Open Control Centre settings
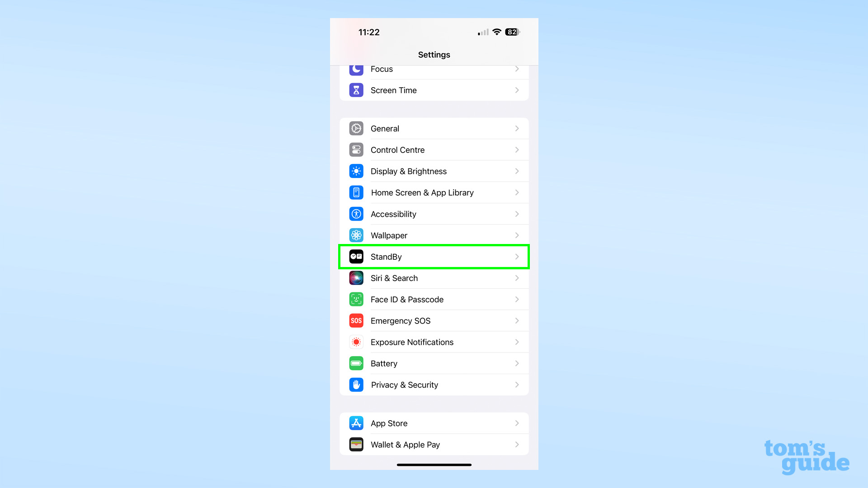The height and width of the screenshot is (488, 868). 434,150
